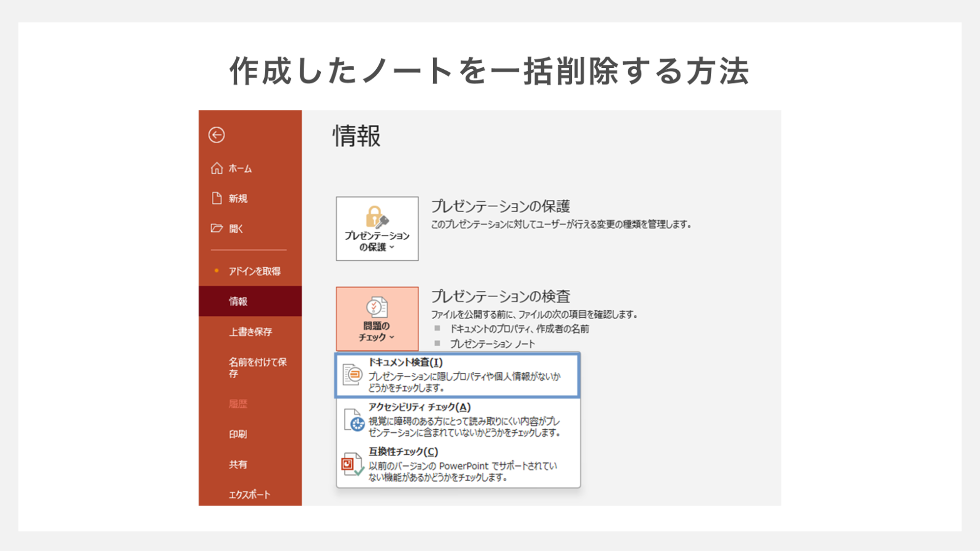980x551 pixels.
Task: Click the lock icon on プレゼンテーションの保護
Action: point(376,217)
